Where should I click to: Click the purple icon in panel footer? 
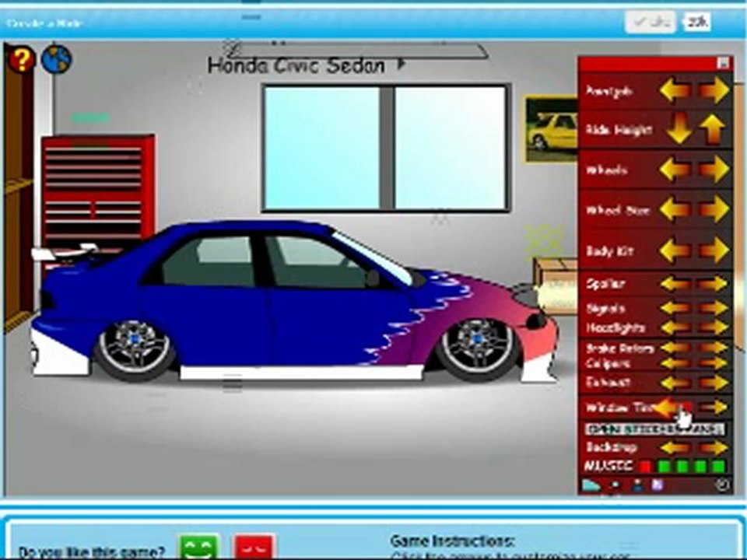coord(658,485)
